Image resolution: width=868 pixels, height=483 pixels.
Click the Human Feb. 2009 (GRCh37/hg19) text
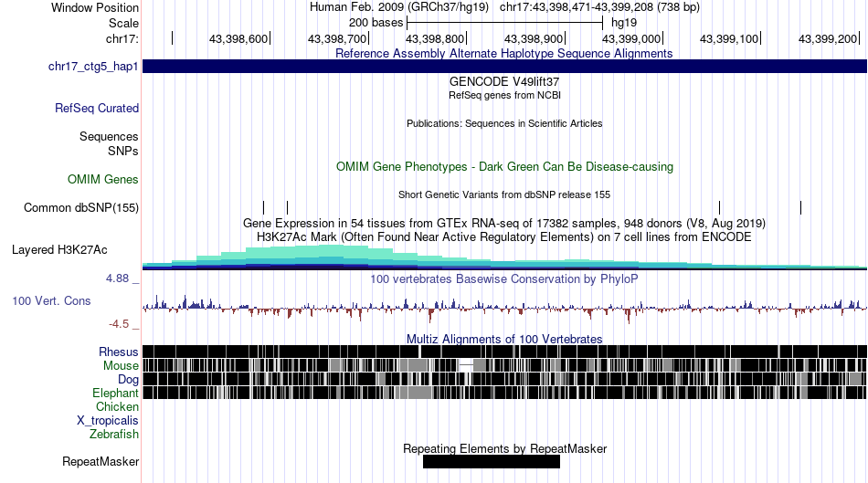399,7
